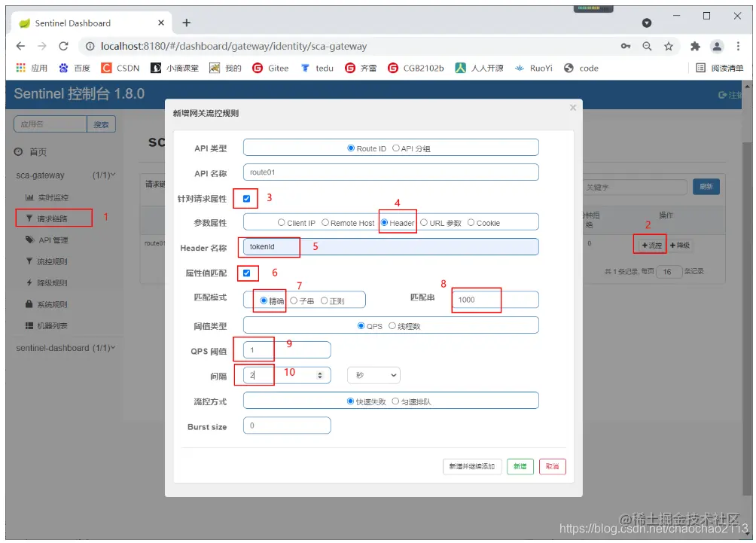Open 实时监控 in the sidebar

[47, 197]
